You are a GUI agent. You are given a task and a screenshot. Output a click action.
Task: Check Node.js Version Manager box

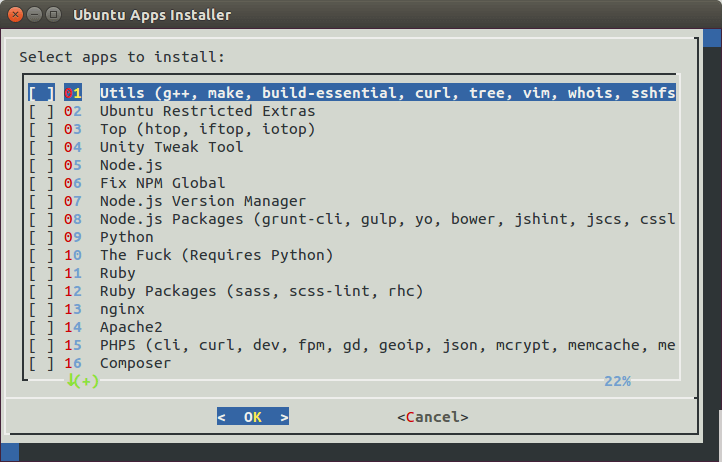point(41,201)
